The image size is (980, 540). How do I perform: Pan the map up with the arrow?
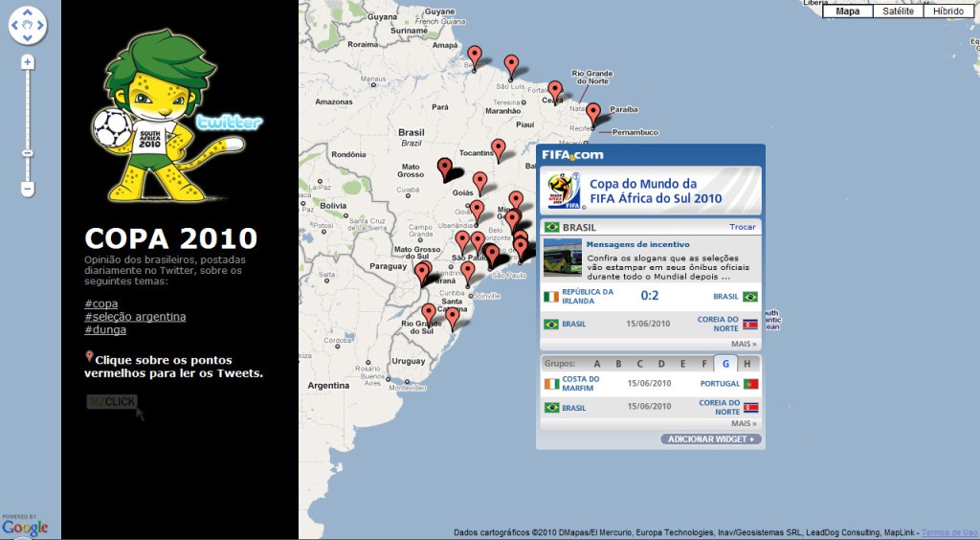tap(28, 12)
